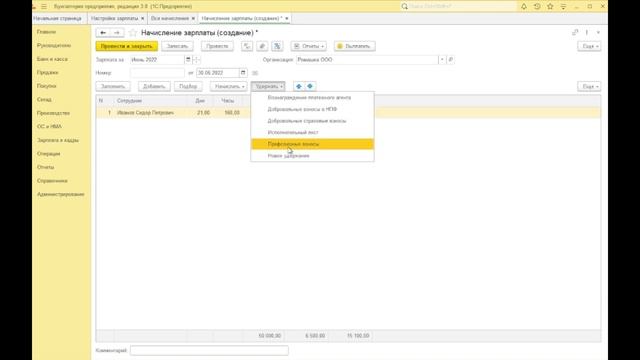Click Провести и закрыть
The image size is (640, 360).
point(127,46)
